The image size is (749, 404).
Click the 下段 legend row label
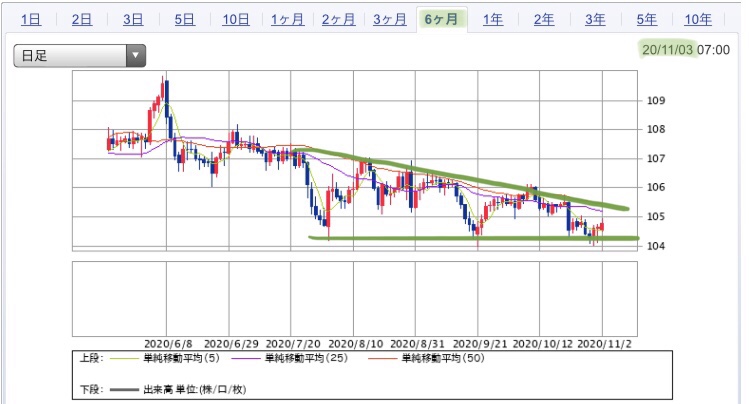point(91,390)
